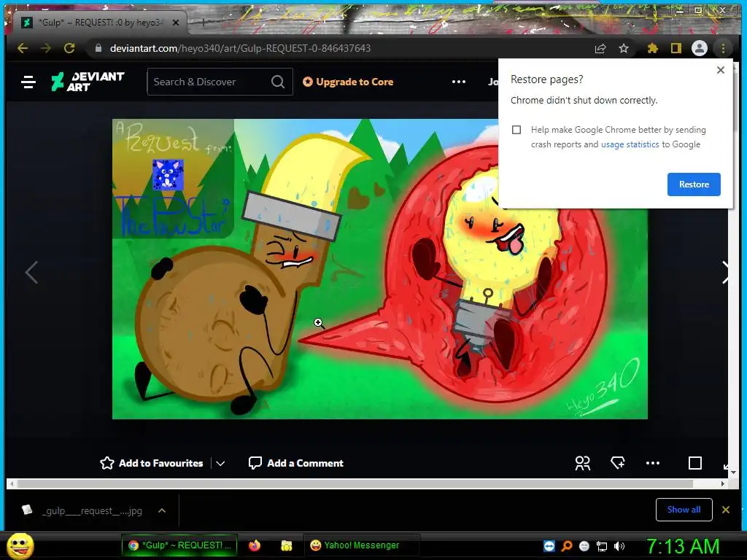Click the orange search tray icon

coord(566,546)
